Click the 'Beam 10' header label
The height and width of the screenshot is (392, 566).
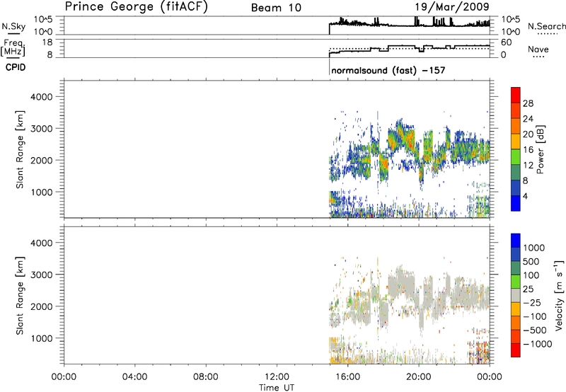(276, 8)
